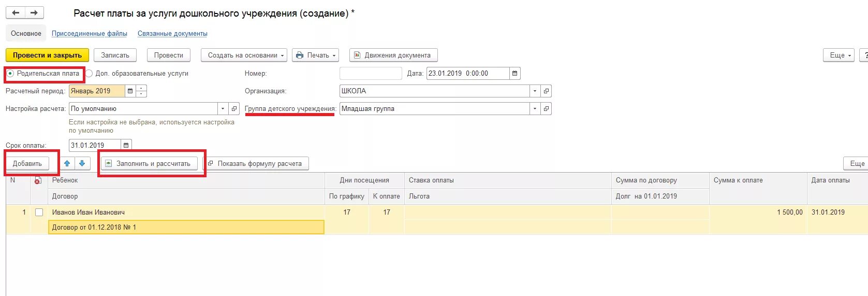Open the top Еще menu
This screenshot has width=868, height=296.
(838, 55)
